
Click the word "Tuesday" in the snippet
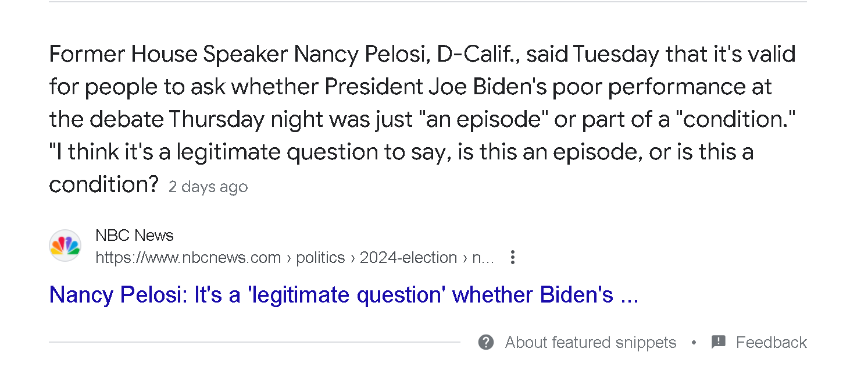click(x=616, y=54)
